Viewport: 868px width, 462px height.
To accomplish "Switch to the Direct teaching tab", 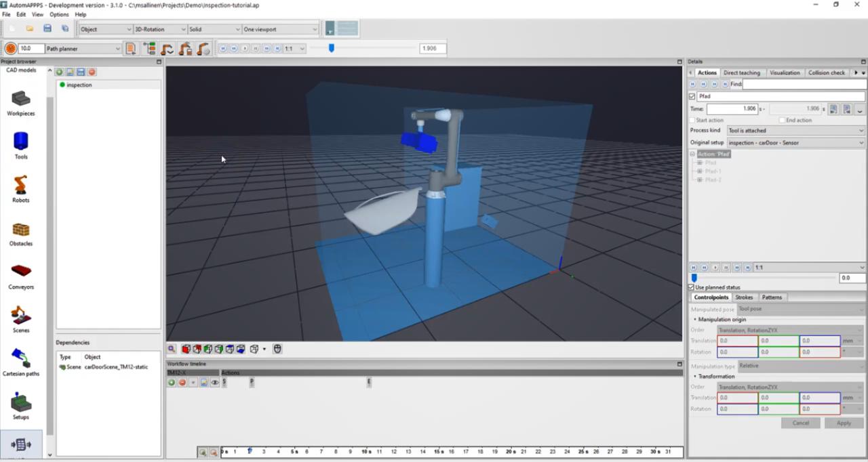I will (x=741, y=72).
